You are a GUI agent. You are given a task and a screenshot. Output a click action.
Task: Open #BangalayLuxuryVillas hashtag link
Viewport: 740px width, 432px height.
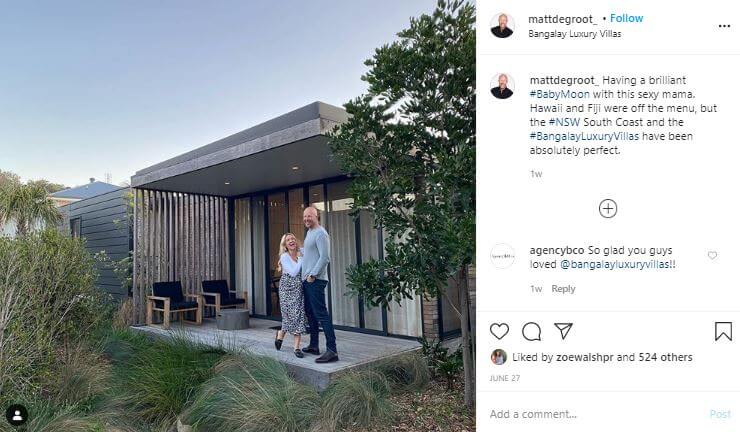click(584, 136)
